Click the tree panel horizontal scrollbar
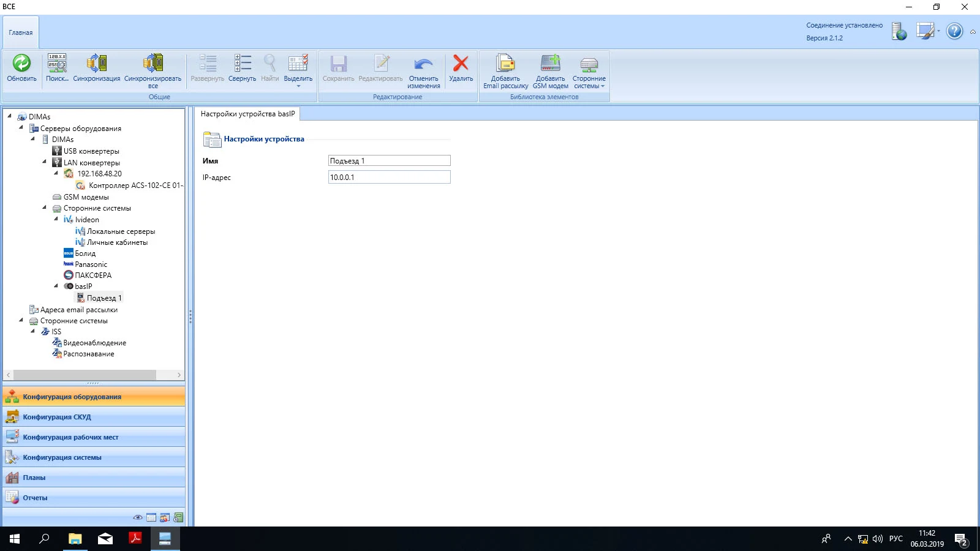Viewport: 980px width, 551px height. click(x=85, y=375)
